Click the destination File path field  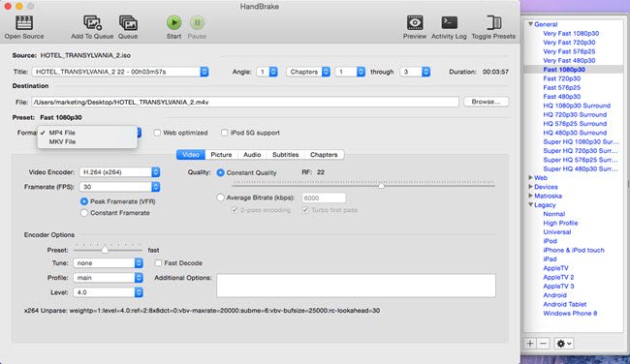[x=245, y=102]
